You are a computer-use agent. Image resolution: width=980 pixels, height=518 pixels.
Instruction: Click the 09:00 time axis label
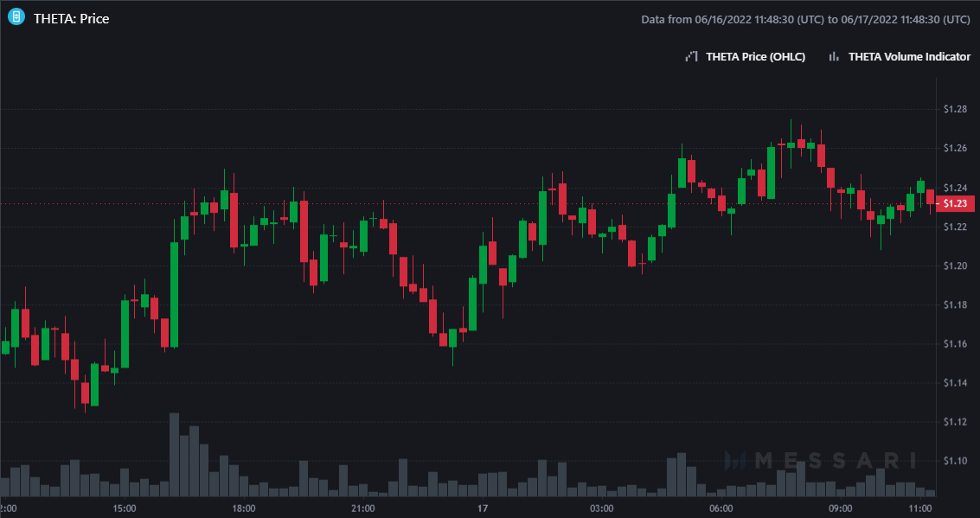coord(840,508)
